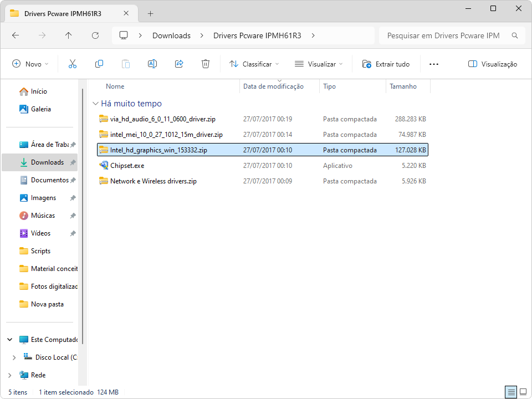This screenshot has width=532, height=399.
Task: Unpin Downloads using its pin icon
Action: pyautogui.click(x=73, y=162)
